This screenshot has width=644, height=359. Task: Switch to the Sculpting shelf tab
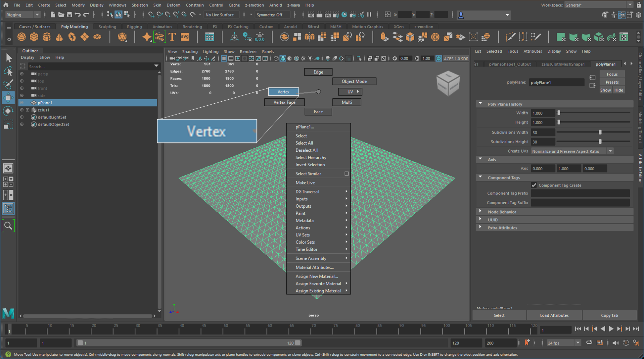pos(107,26)
